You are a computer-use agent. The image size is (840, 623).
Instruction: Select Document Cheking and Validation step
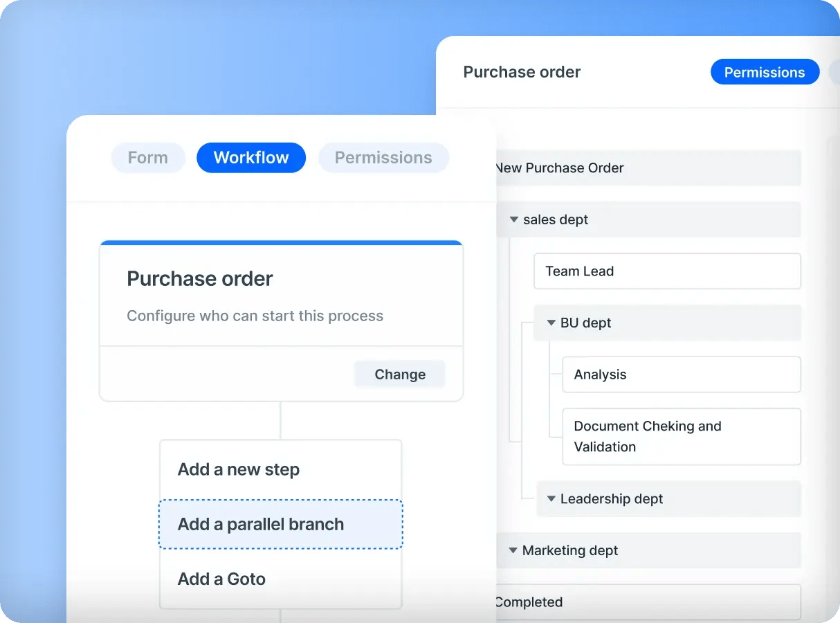click(682, 436)
